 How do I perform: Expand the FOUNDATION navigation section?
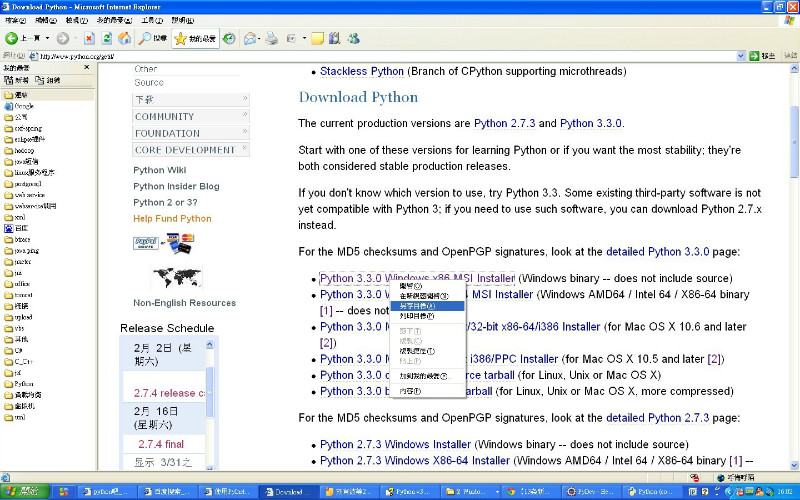click(x=191, y=133)
